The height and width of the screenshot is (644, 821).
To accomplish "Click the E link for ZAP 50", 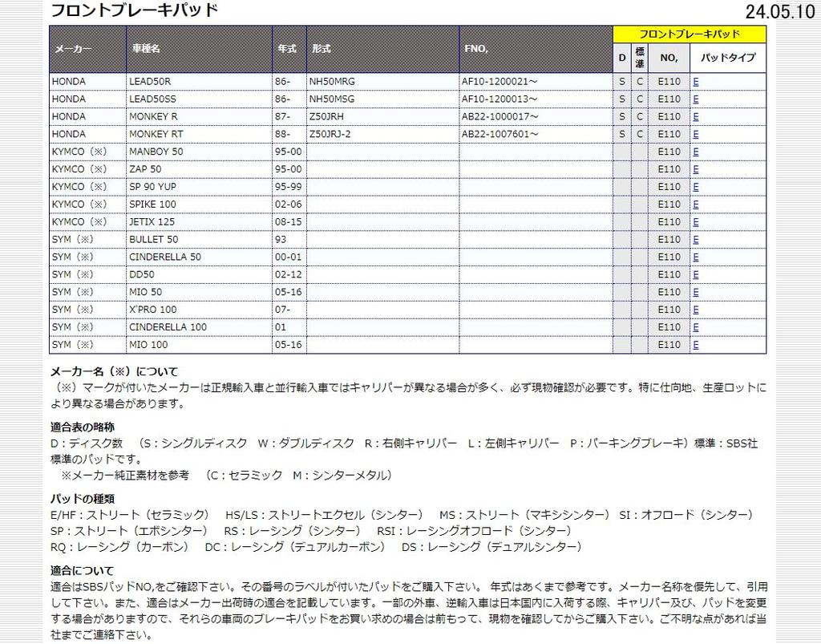I will pos(696,169).
